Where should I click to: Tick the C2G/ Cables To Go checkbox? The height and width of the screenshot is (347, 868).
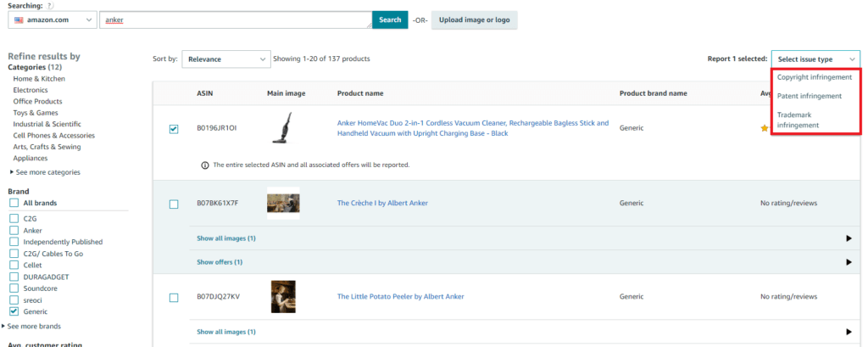[14, 254]
